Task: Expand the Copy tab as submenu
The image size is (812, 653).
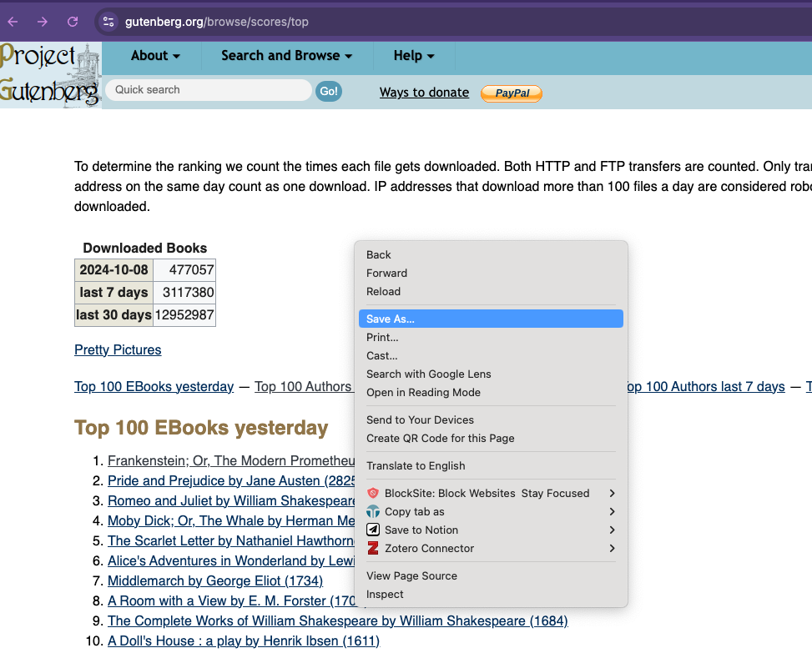Action: tap(612, 512)
